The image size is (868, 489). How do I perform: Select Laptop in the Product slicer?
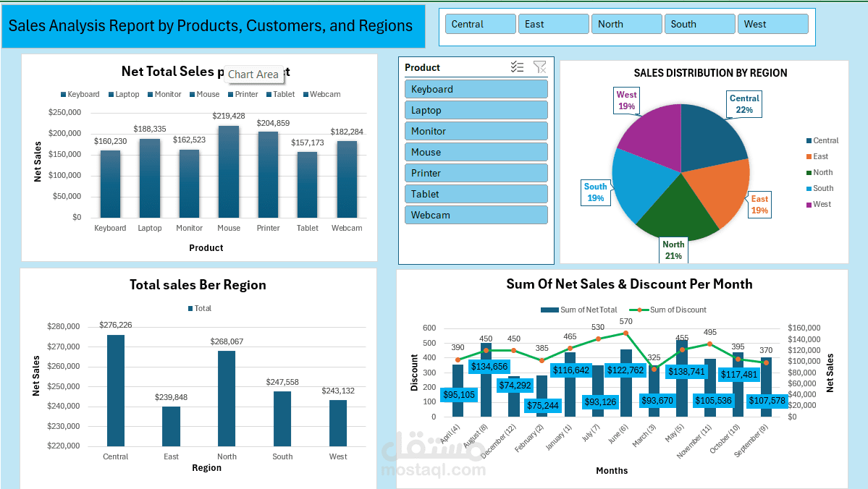pos(476,110)
